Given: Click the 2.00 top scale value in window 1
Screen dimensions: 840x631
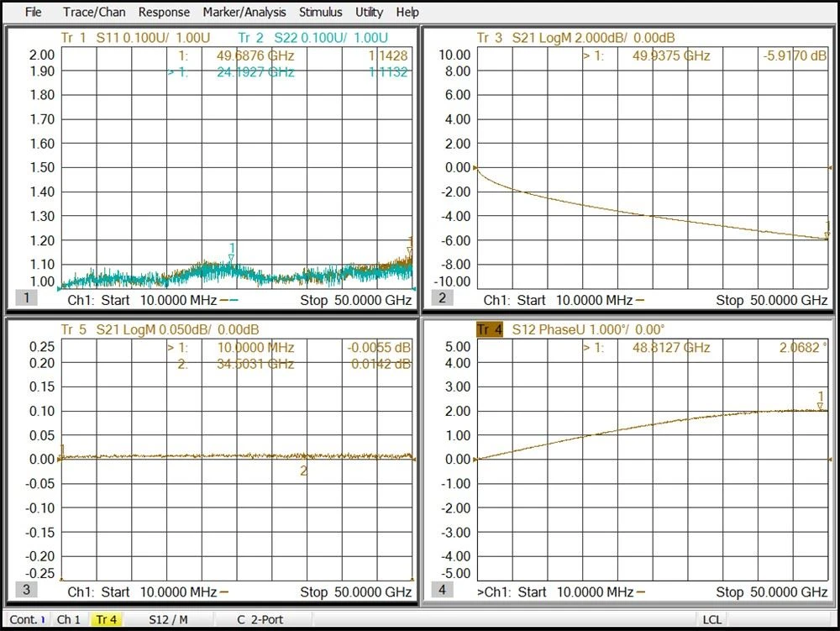Looking at the screenshot, I should click(x=42, y=55).
